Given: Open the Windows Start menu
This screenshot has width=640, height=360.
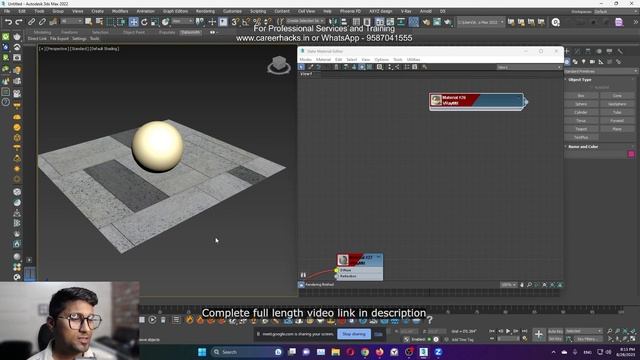Looking at the screenshot, I should [202, 352].
